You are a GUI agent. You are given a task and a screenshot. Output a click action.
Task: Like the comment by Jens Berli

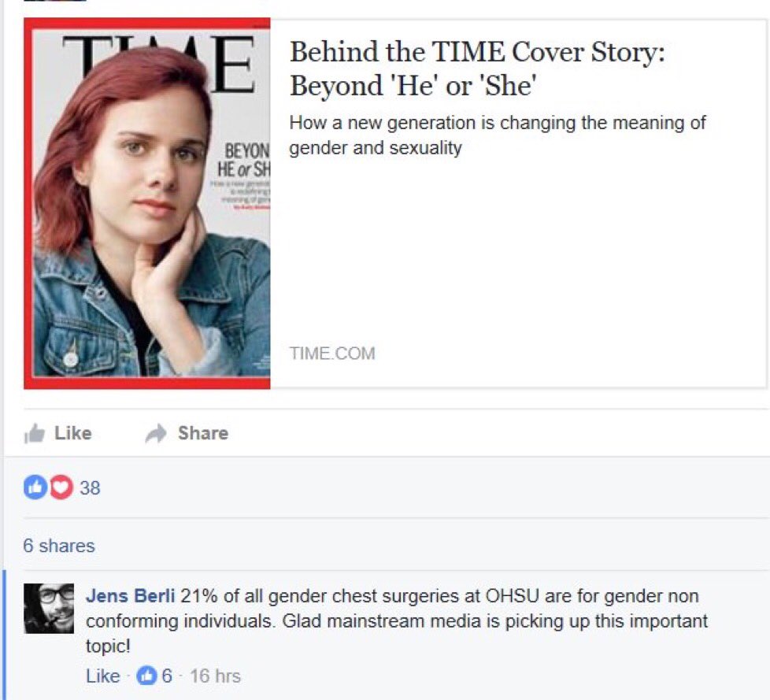[x=102, y=676]
